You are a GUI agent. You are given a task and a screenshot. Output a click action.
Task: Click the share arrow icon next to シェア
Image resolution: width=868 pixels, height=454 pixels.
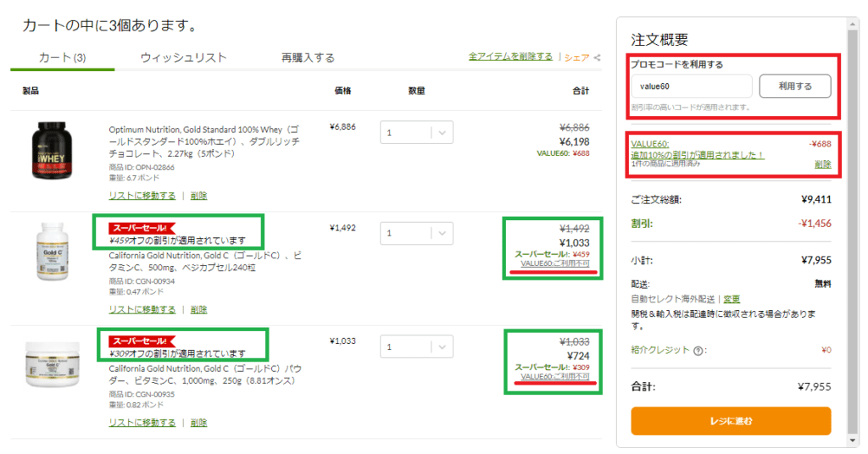coord(598,57)
